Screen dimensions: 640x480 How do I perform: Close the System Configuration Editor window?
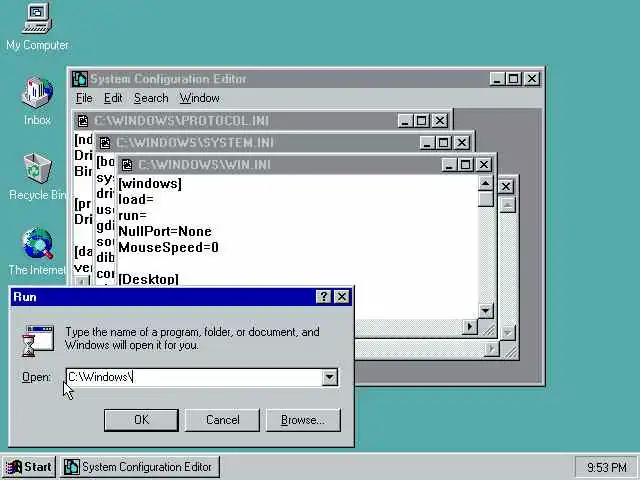(532, 79)
